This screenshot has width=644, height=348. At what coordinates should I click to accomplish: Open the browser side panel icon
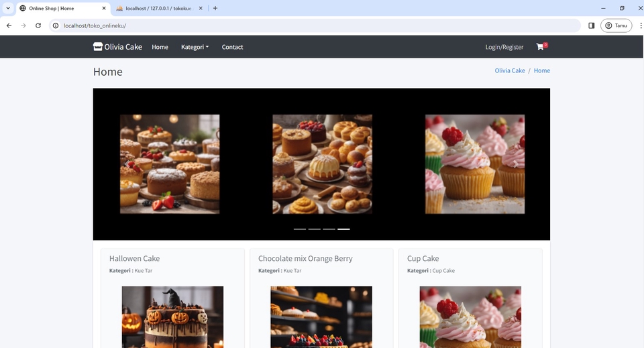point(592,25)
